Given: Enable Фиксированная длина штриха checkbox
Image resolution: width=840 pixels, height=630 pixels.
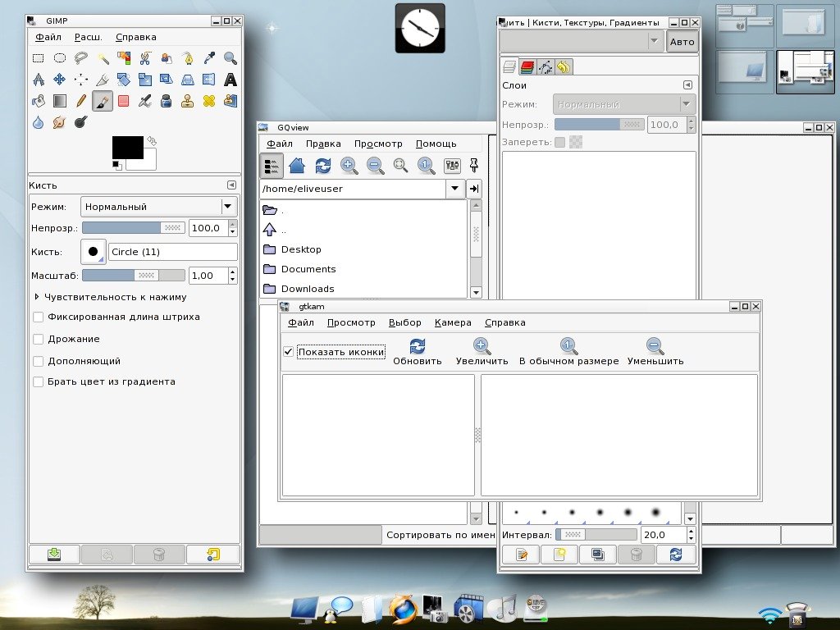Looking at the screenshot, I should pyautogui.click(x=38, y=317).
